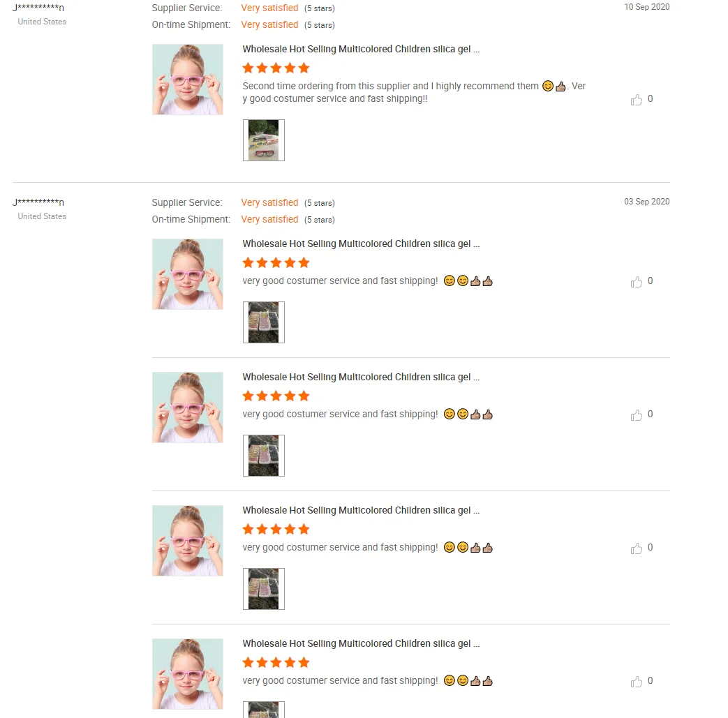The height and width of the screenshot is (718, 728).
Task: Open product image in third 03 Sep review
Action: (x=188, y=540)
